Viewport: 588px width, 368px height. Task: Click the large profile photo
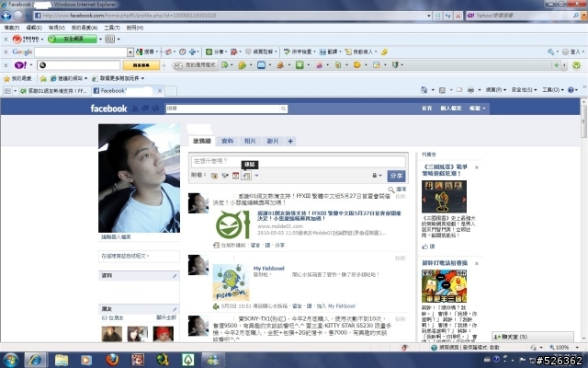click(x=139, y=178)
